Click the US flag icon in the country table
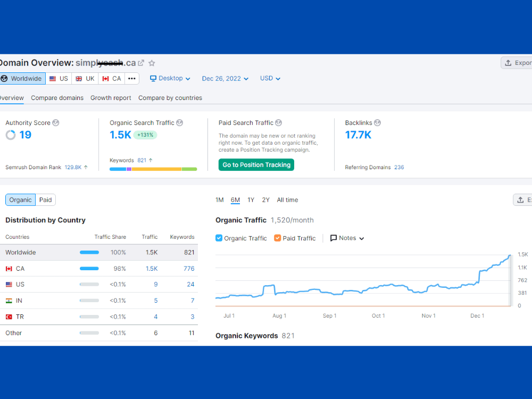The height and width of the screenshot is (399, 532). coord(9,284)
